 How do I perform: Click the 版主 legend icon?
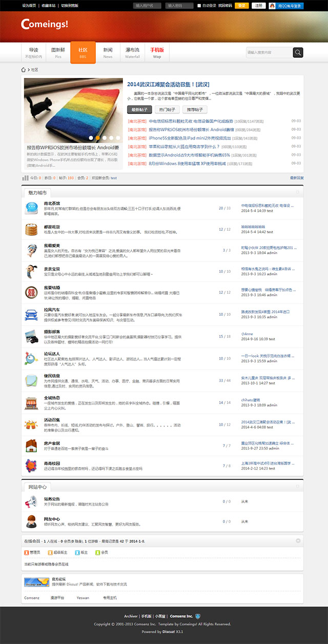(x=77, y=552)
